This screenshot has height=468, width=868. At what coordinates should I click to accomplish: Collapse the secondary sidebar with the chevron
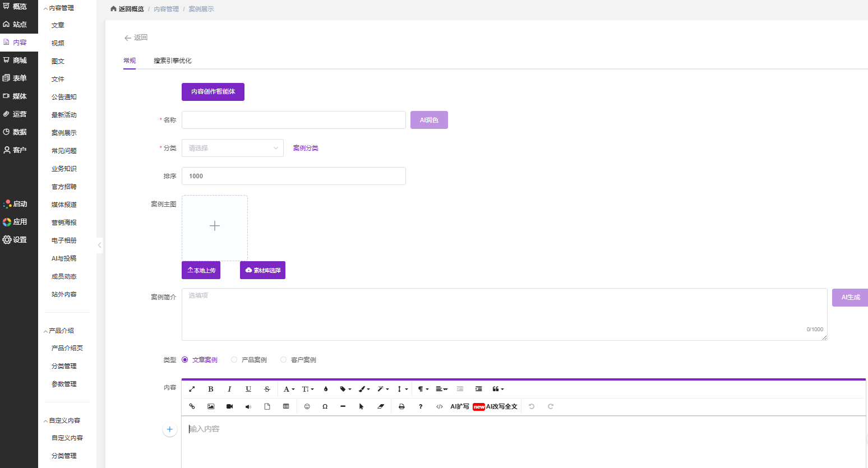tap(100, 245)
